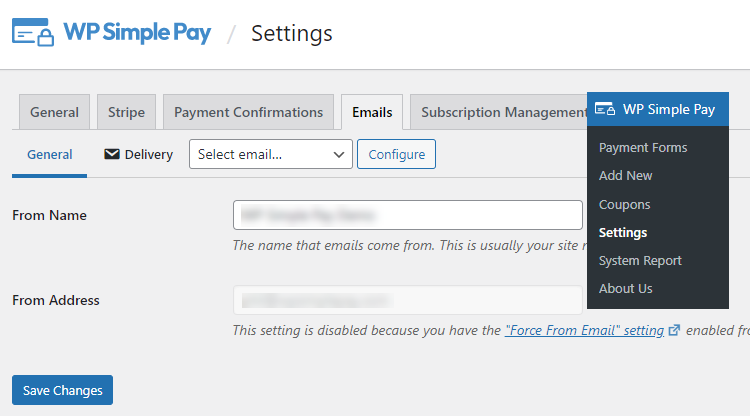
Task: Select the Emails tab
Action: 372,112
